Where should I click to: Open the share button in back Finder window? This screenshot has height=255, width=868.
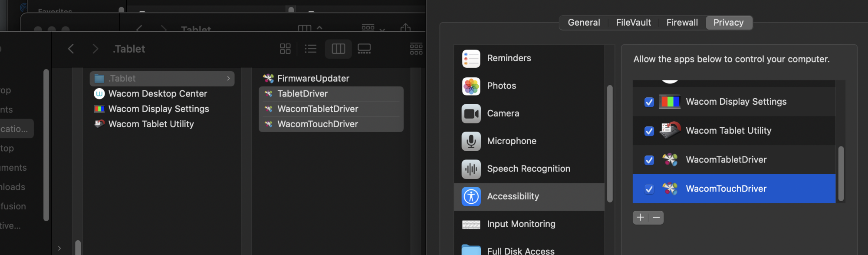(x=405, y=28)
